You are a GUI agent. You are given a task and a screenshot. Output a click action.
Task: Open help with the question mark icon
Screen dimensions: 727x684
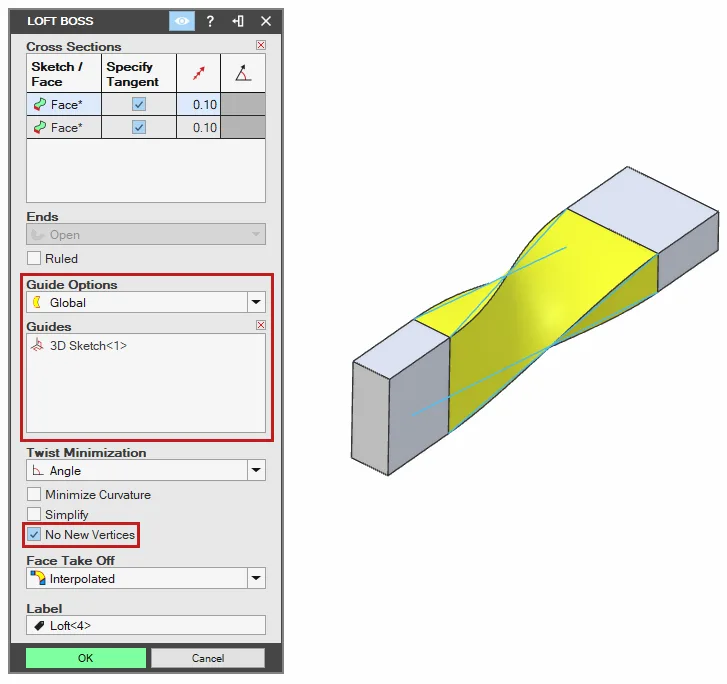(x=210, y=21)
